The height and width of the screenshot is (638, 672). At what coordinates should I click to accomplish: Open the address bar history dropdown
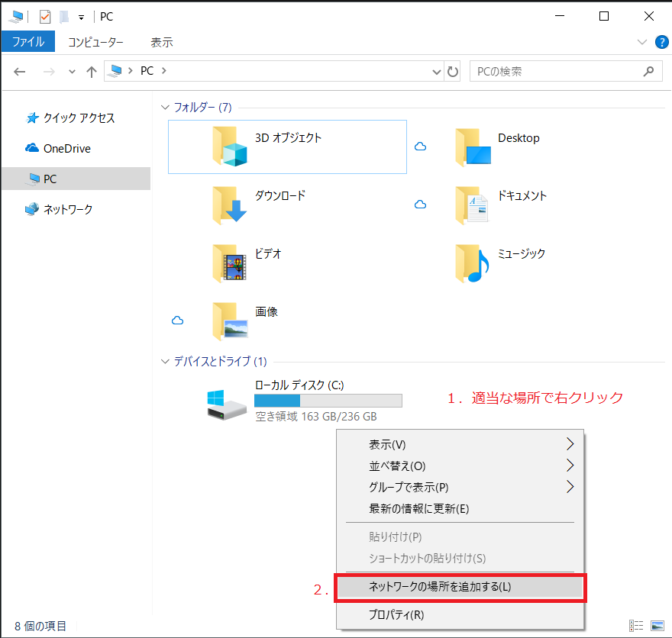coord(437,72)
